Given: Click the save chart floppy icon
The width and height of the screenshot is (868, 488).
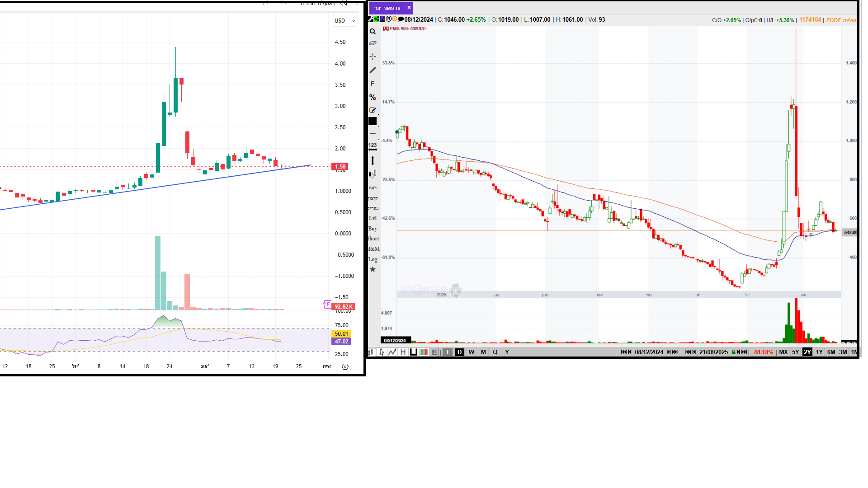Looking at the screenshot, I should [x=434, y=352].
